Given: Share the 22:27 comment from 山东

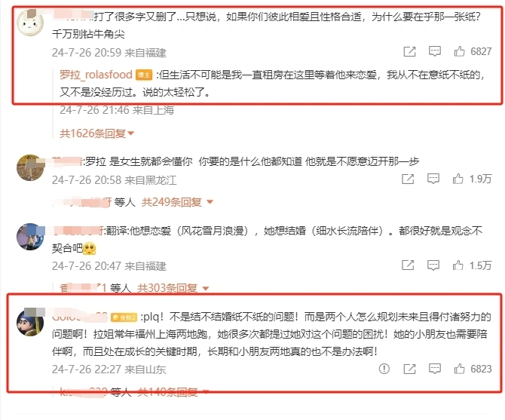Looking at the screenshot, I should click(410, 369).
